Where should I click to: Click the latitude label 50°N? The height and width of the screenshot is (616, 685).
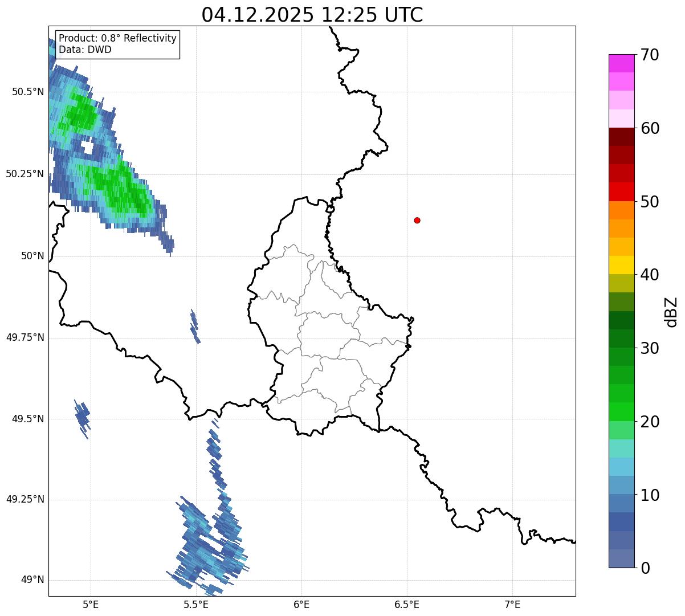(x=32, y=256)
